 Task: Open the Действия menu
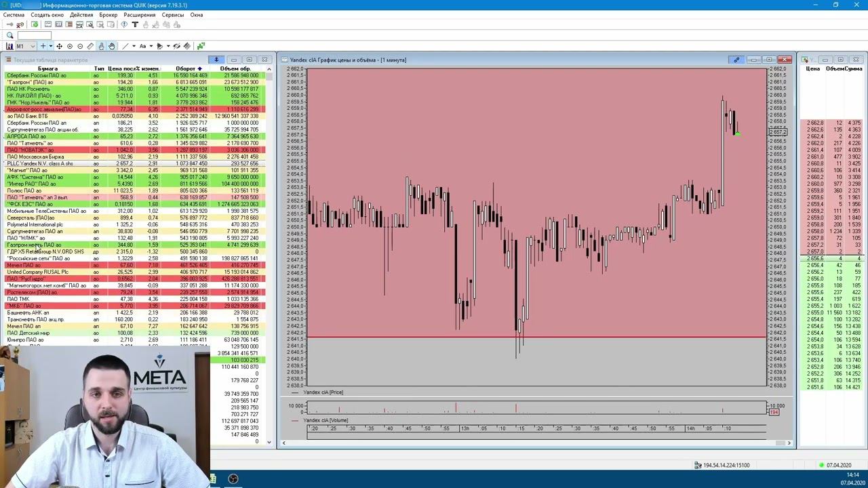(81, 15)
